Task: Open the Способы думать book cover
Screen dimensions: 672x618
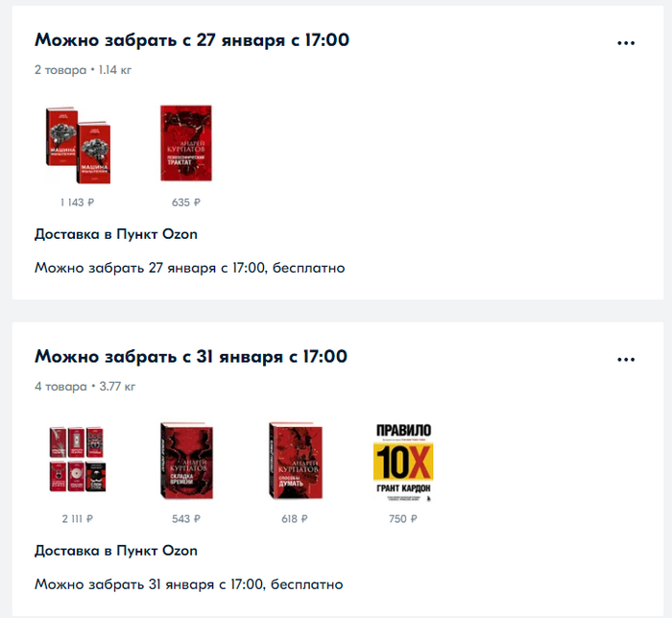Action: coord(295,461)
